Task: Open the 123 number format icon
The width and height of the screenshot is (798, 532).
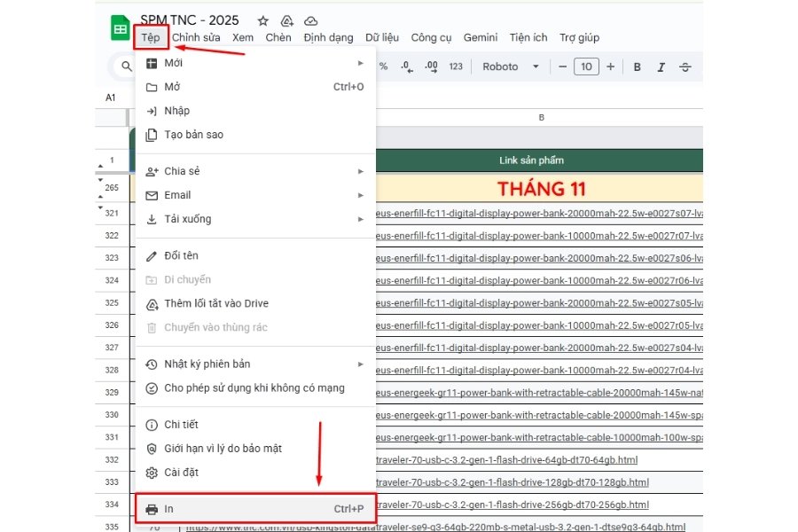Action: 455,66
